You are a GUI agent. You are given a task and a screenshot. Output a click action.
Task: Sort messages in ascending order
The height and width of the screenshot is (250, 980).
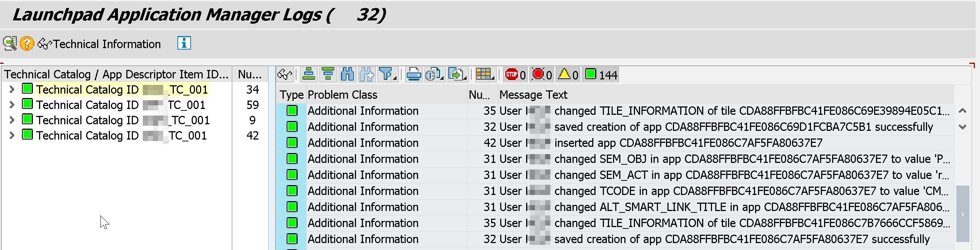tap(309, 75)
